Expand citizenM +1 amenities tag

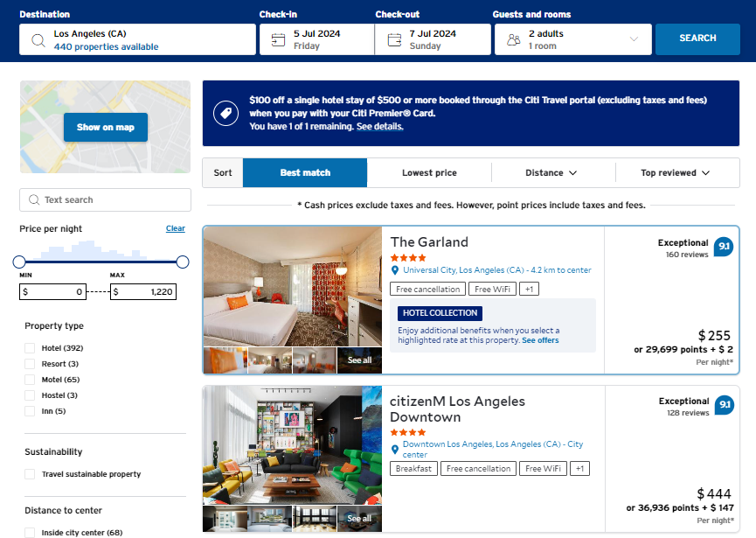(580, 469)
